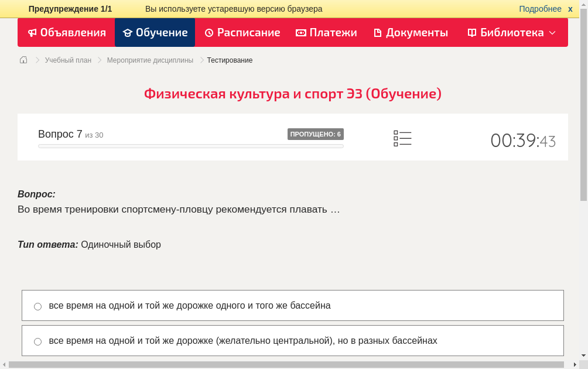Select answer about same lane same pool
Image resolution: width=588 pixels, height=369 pixels.
coord(191,305)
